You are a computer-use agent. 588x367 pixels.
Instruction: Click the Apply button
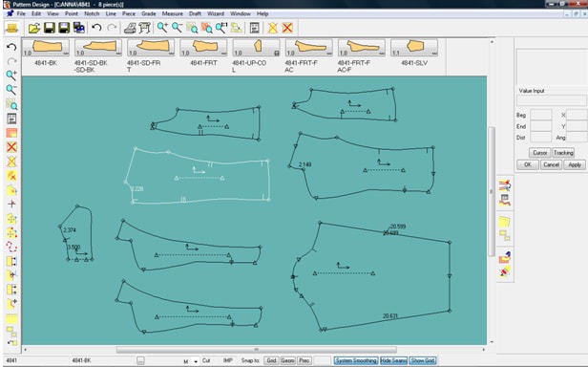coord(574,164)
